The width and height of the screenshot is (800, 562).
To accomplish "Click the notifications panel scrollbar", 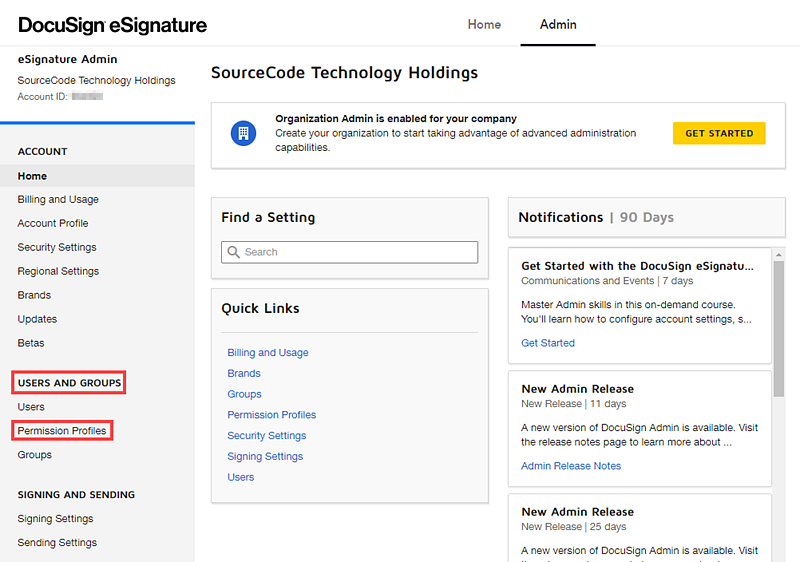I will pyautogui.click(x=779, y=330).
